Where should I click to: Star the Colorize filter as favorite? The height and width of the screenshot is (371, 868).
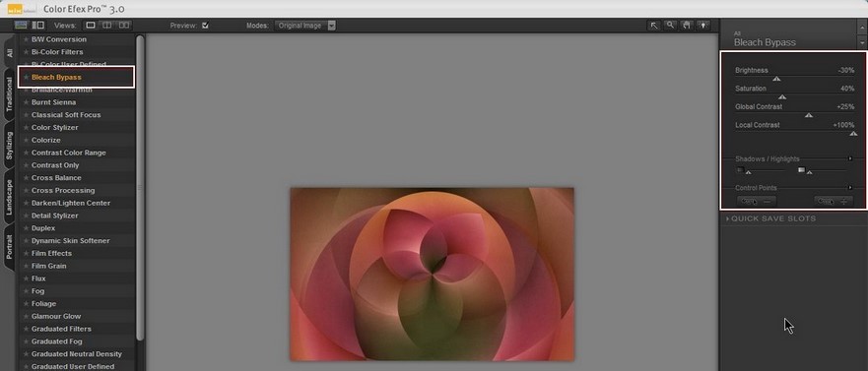[x=26, y=141]
